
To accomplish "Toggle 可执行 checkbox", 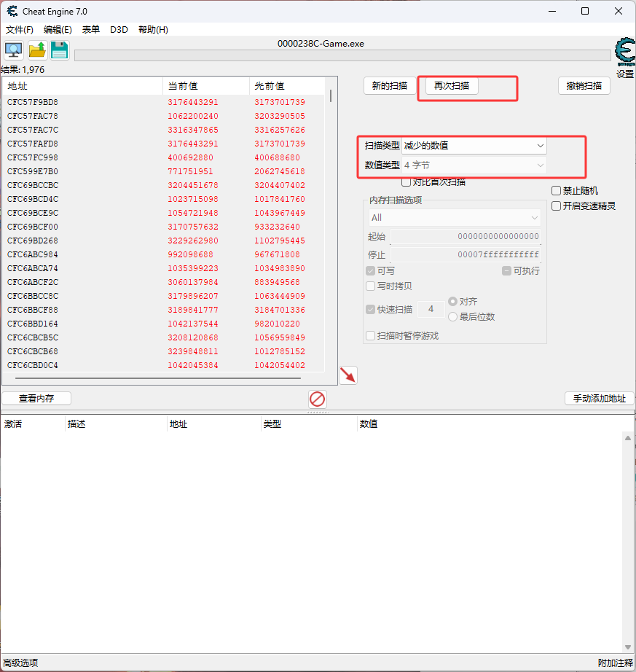I will click(506, 271).
